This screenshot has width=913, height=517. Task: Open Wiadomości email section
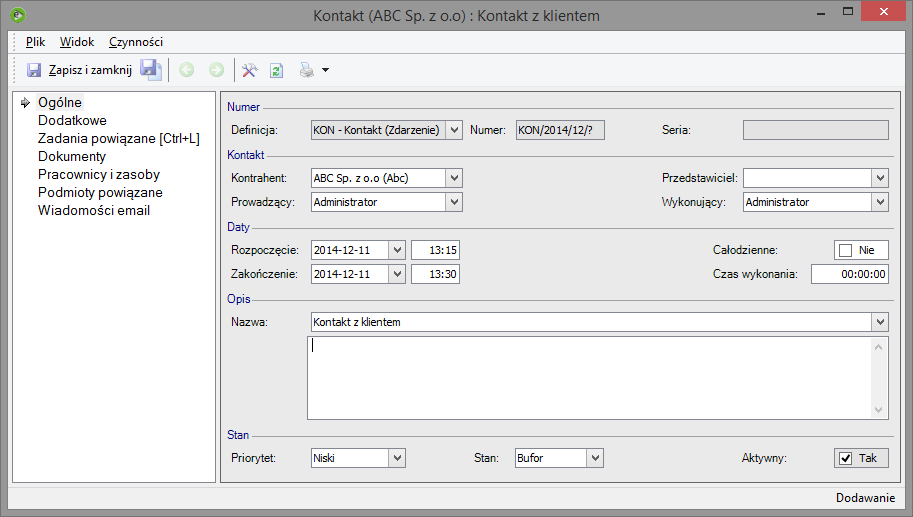tap(94, 211)
